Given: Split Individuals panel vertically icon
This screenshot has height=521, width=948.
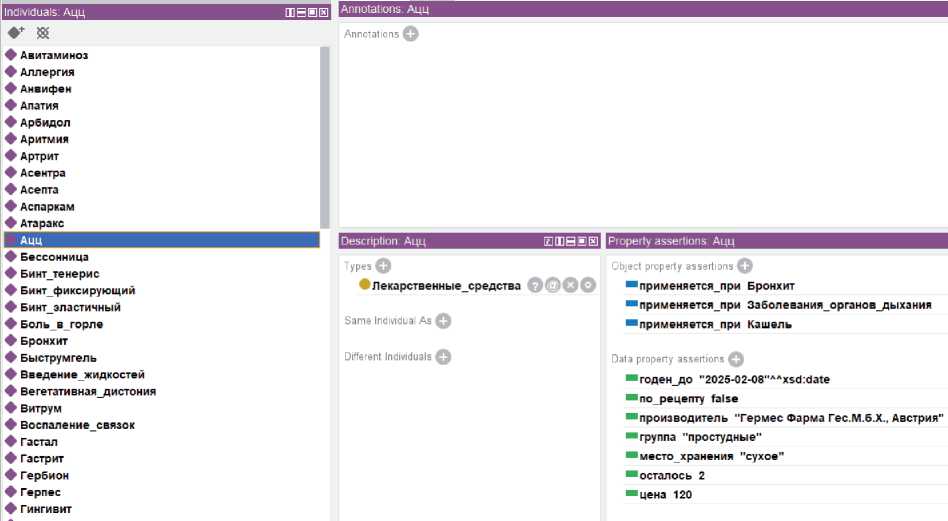Looking at the screenshot, I should pos(290,12).
